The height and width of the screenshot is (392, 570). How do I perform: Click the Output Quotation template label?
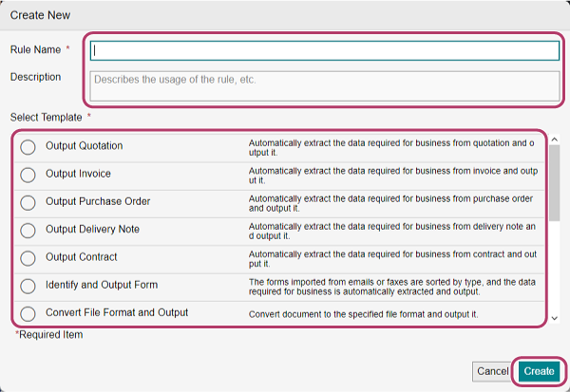tap(85, 146)
